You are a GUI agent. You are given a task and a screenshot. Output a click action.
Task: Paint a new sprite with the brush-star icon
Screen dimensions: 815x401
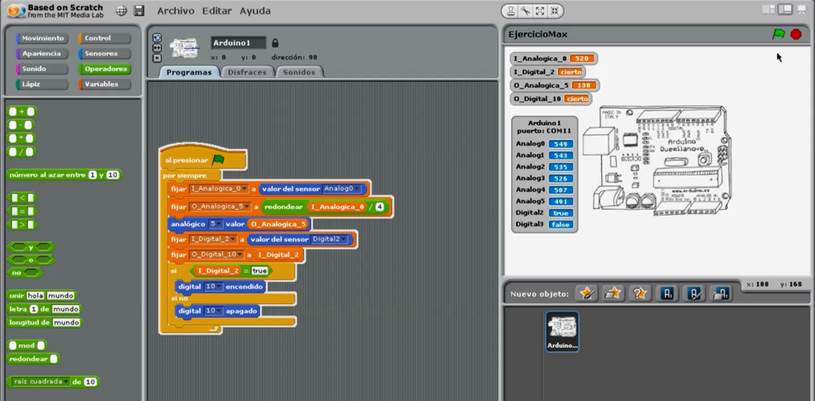tap(586, 294)
